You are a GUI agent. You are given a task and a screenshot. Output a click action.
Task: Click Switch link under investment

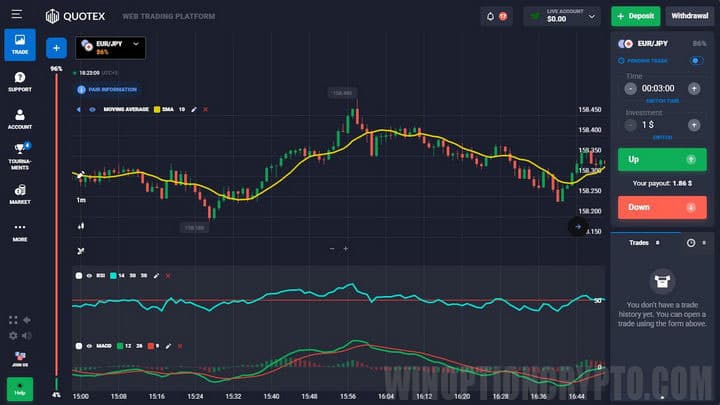pos(662,137)
